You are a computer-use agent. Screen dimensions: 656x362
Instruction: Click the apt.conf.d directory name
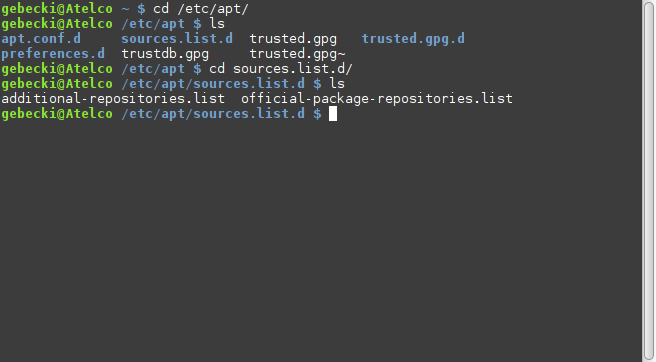[41, 39]
